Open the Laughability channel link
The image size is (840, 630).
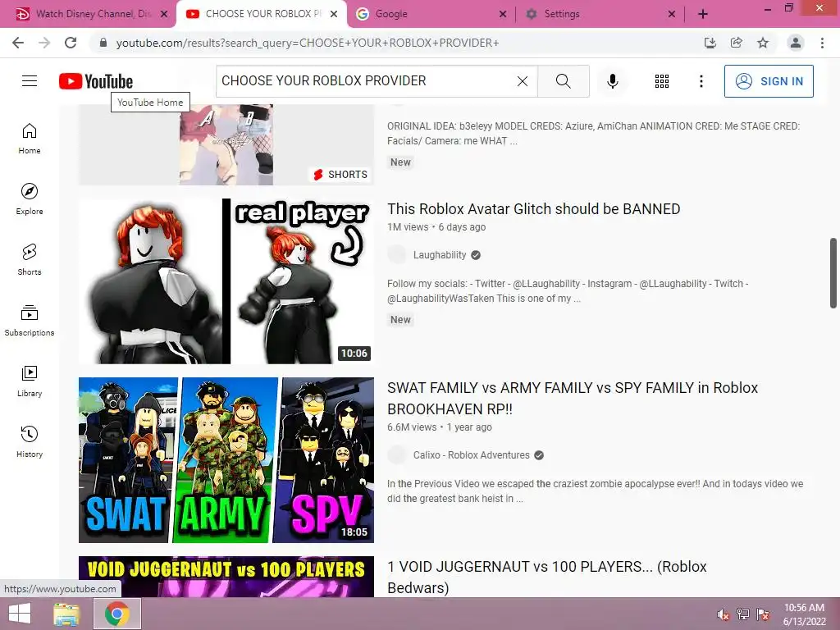[440, 255]
